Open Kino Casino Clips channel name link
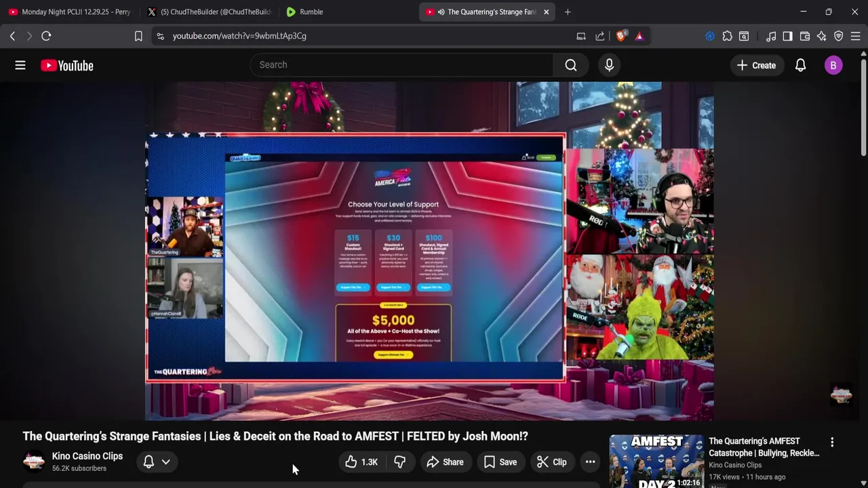 click(x=87, y=456)
